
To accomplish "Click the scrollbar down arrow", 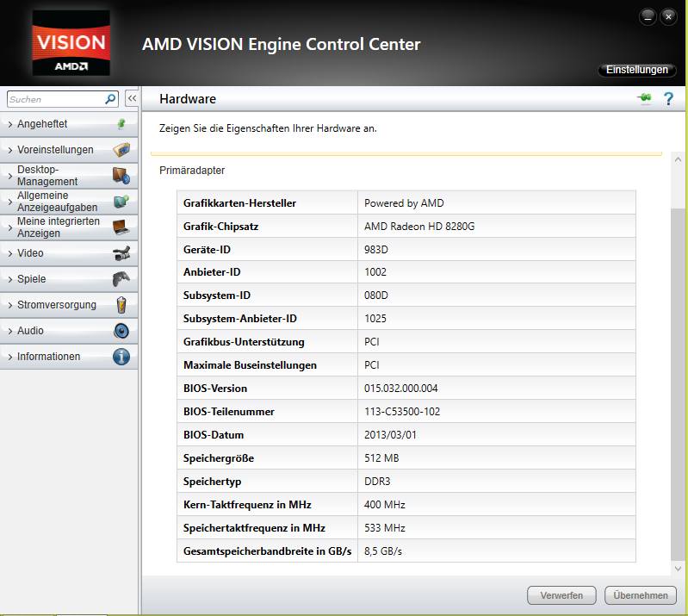I will (x=678, y=569).
